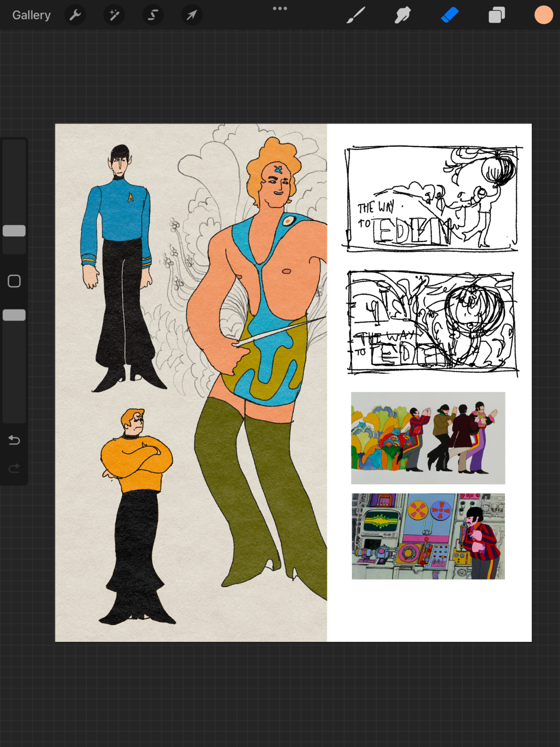The width and height of the screenshot is (560, 747).
Task: Select the Smudge tool
Action: [402, 15]
